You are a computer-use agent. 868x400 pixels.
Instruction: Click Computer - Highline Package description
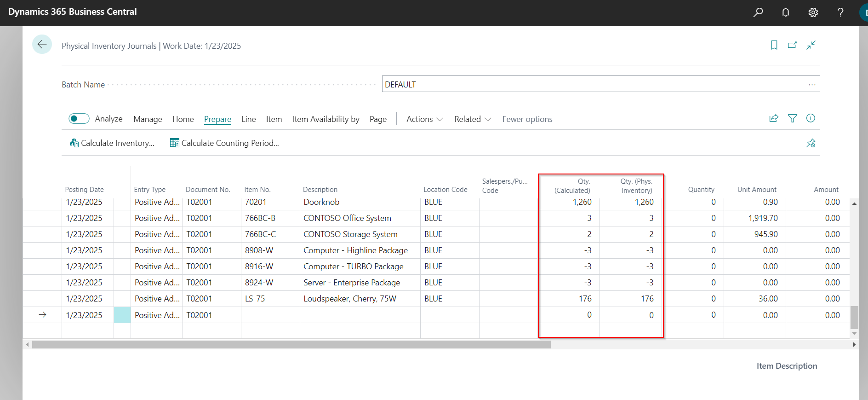click(x=355, y=250)
